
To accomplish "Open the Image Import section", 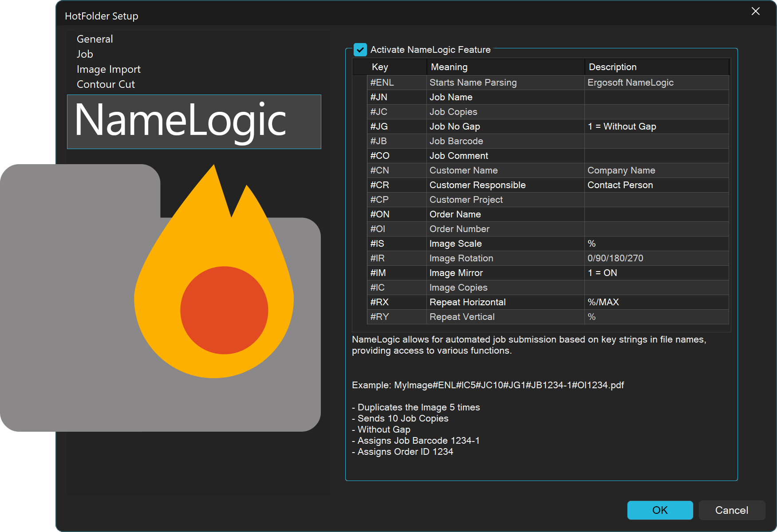I will click(x=108, y=69).
